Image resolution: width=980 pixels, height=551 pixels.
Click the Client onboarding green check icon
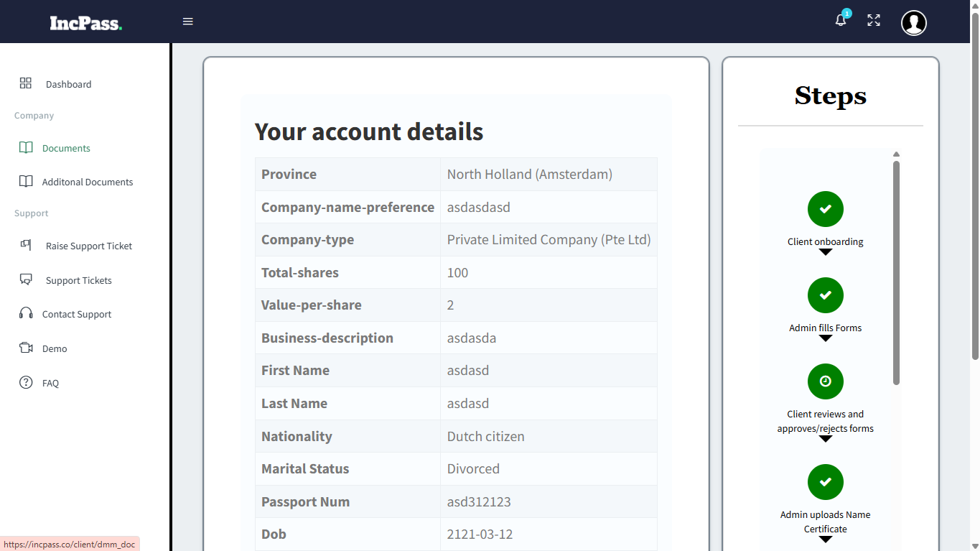point(826,209)
